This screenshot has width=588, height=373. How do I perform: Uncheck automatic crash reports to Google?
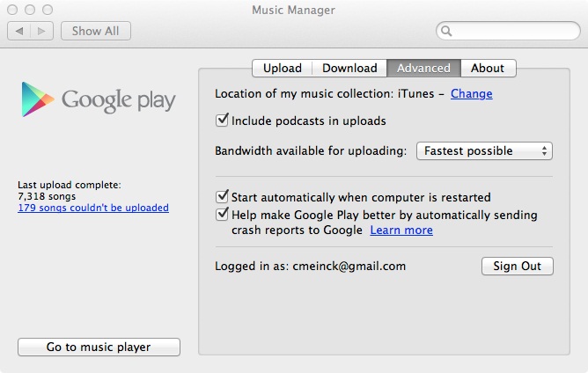[x=222, y=215]
